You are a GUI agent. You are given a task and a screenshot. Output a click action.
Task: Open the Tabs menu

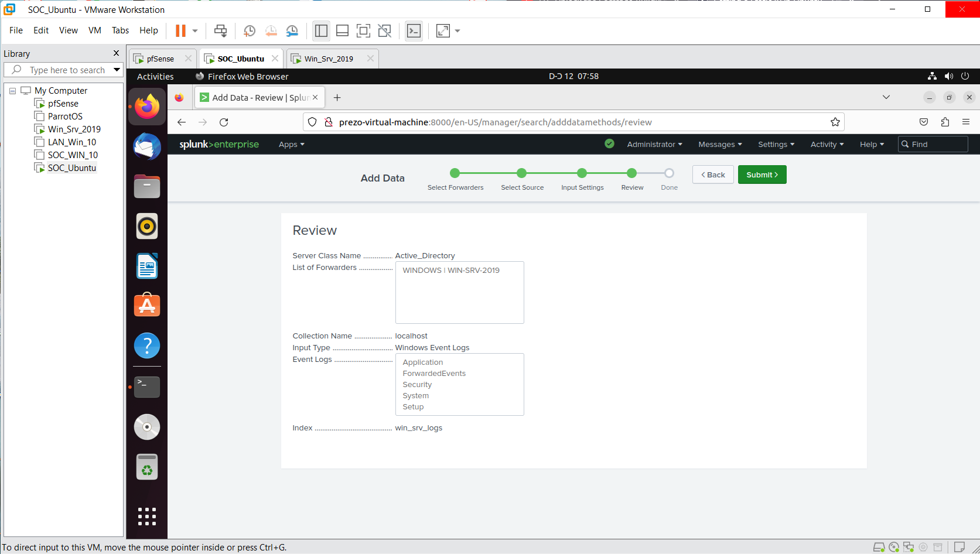click(120, 30)
